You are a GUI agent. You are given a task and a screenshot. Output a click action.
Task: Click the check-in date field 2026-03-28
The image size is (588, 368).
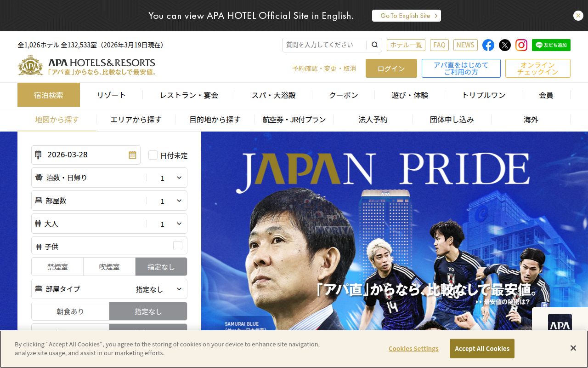[86, 155]
